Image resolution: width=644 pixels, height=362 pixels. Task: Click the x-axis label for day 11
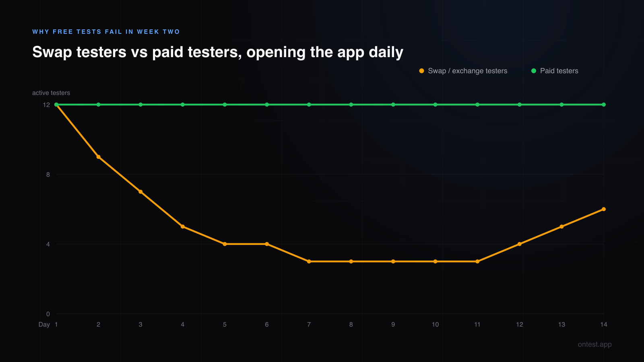click(x=477, y=325)
